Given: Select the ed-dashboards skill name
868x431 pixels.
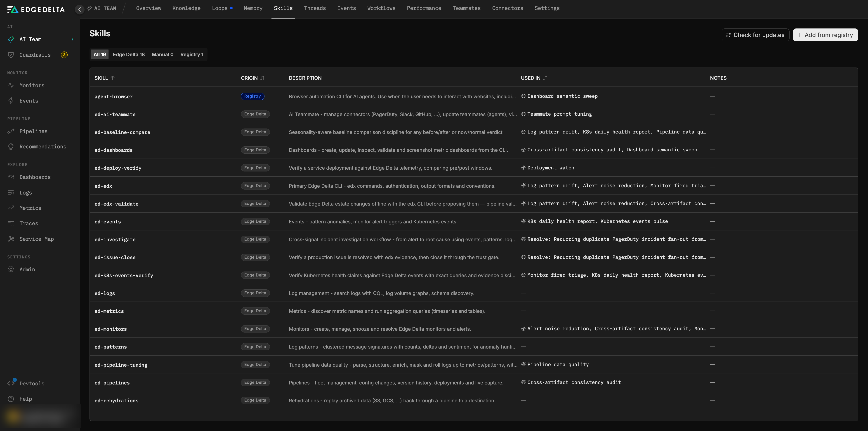Looking at the screenshot, I should (113, 150).
